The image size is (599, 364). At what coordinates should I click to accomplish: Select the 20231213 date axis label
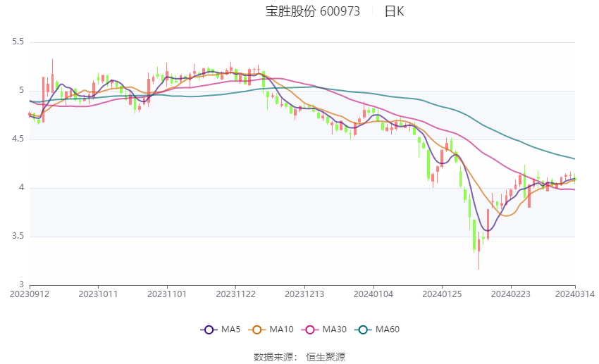pyautogui.click(x=303, y=294)
